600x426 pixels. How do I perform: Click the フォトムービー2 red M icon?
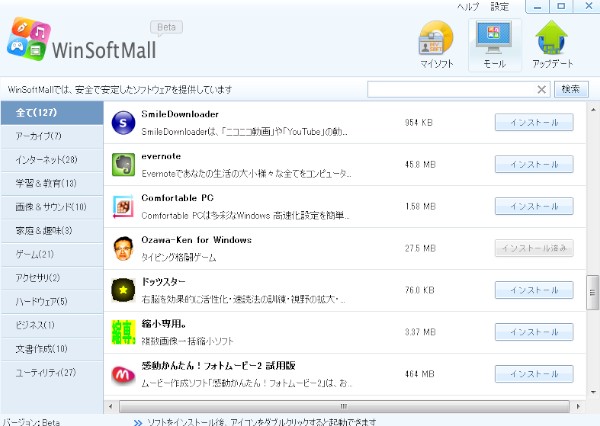123,375
